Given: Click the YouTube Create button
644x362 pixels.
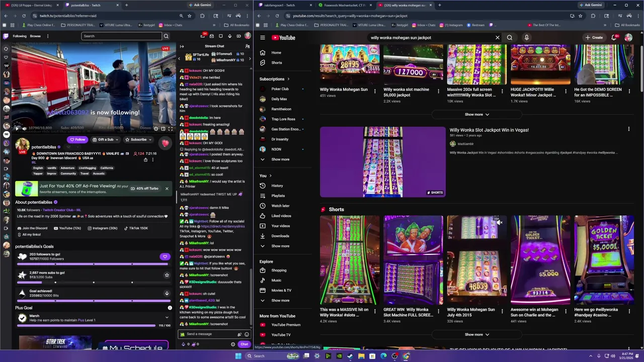Looking at the screenshot, I should [x=594, y=38].
